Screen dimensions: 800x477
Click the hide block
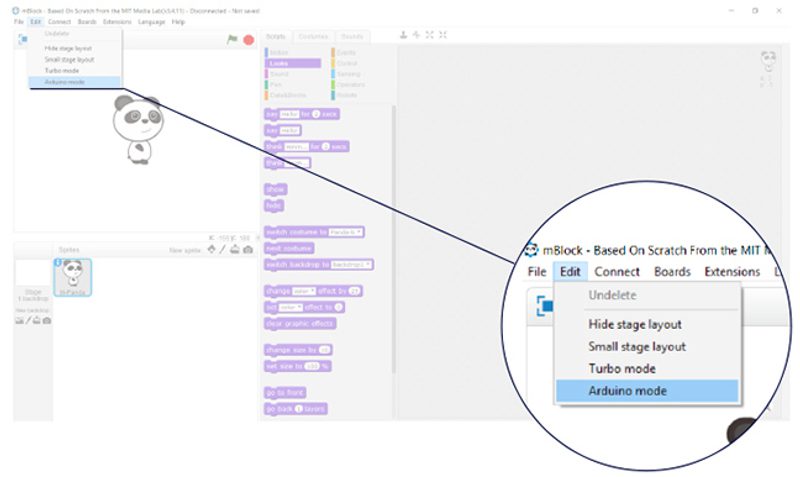click(274, 206)
